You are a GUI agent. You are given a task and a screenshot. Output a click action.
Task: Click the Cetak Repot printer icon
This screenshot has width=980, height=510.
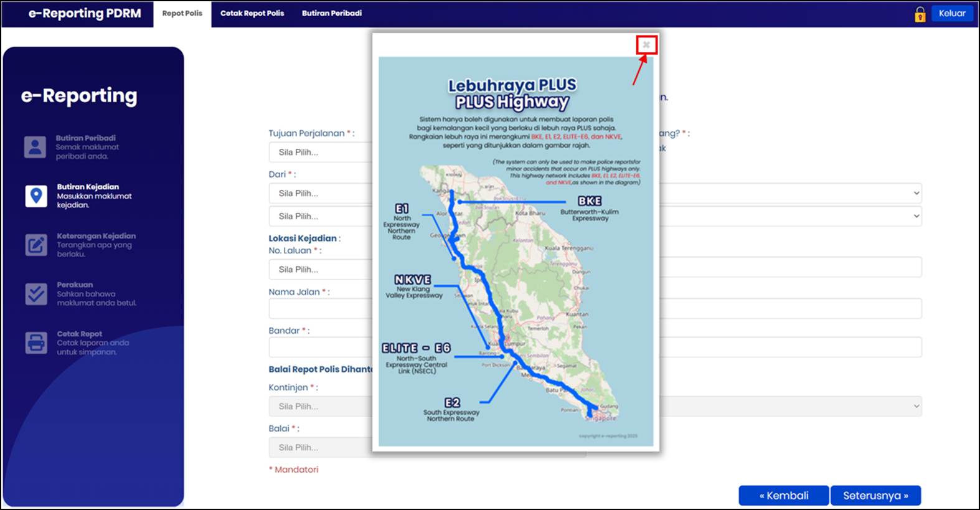[x=36, y=342]
